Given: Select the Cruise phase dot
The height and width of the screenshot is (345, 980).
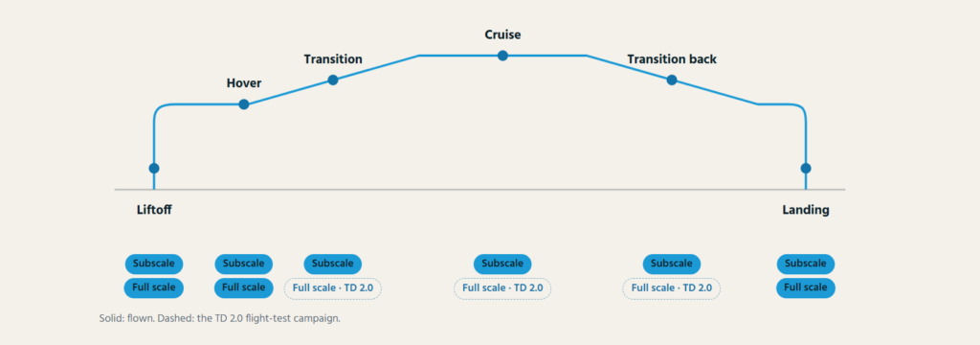Looking at the screenshot, I should tap(502, 56).
